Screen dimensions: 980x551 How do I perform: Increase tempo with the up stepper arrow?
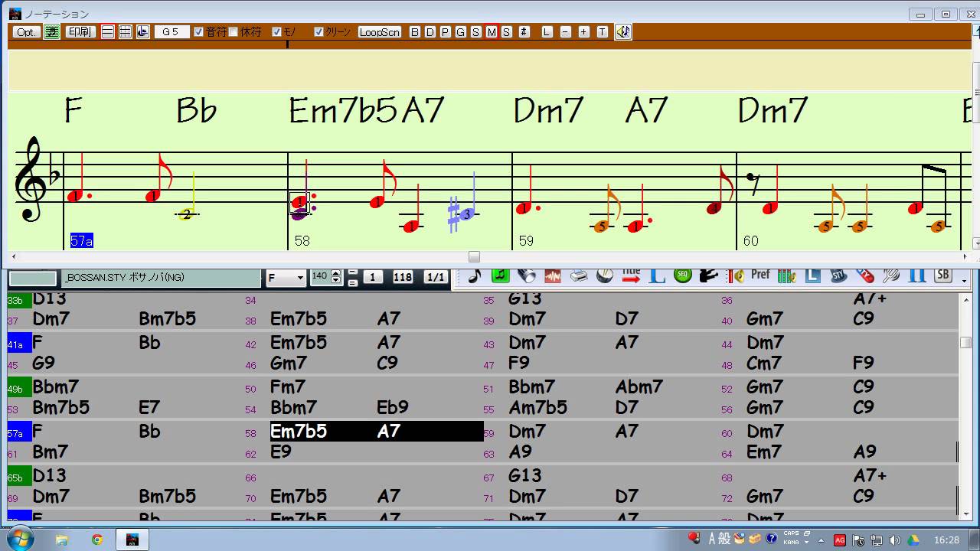[335, 274]
